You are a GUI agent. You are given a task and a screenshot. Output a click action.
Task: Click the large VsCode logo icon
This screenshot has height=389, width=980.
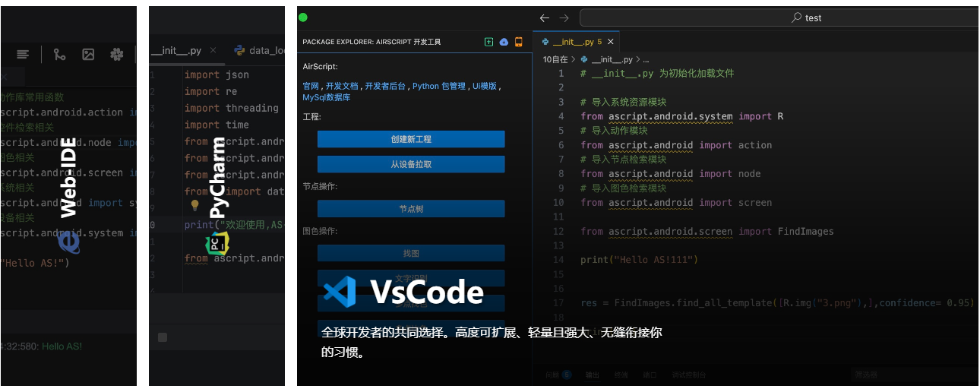point(340,292)
